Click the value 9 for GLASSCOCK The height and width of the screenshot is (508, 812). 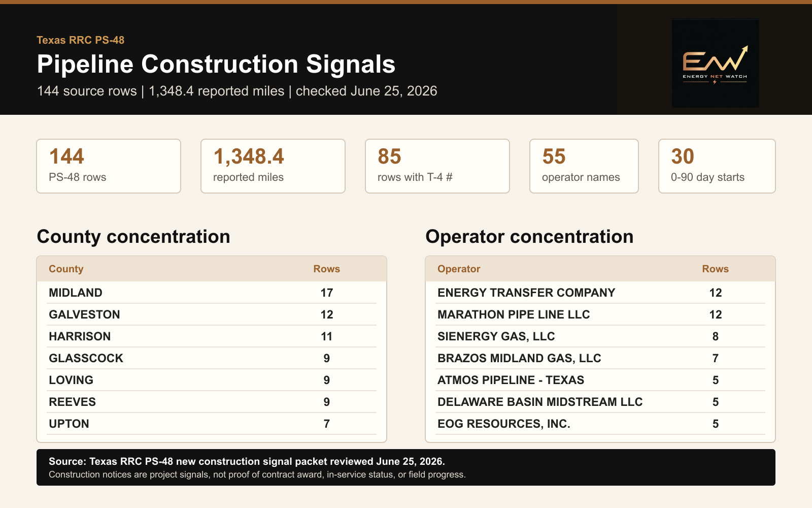pyautogui.click(x=327, y=358)
